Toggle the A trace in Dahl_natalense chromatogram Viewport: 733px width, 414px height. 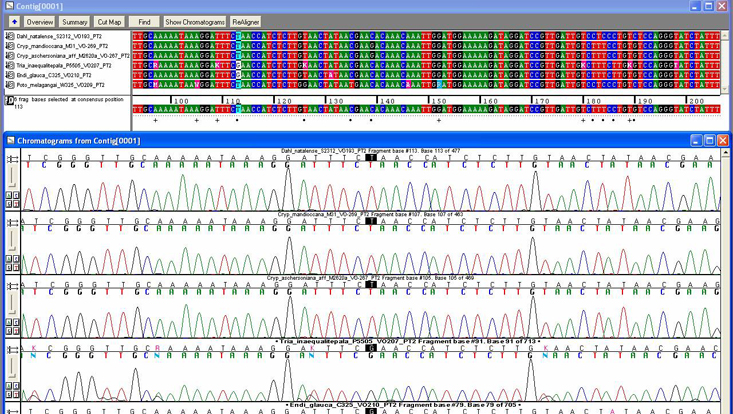[x=9, y=196]
